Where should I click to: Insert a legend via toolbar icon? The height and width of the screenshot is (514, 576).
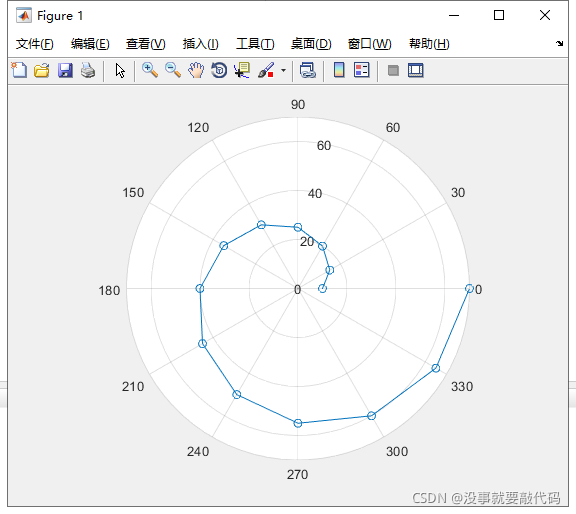[361, 70]
